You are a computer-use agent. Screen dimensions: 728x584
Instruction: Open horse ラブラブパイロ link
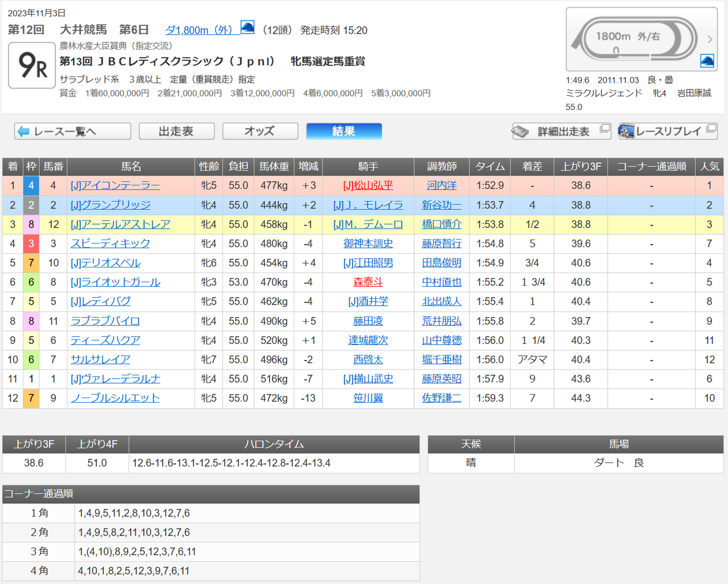[x=106, y=321]
